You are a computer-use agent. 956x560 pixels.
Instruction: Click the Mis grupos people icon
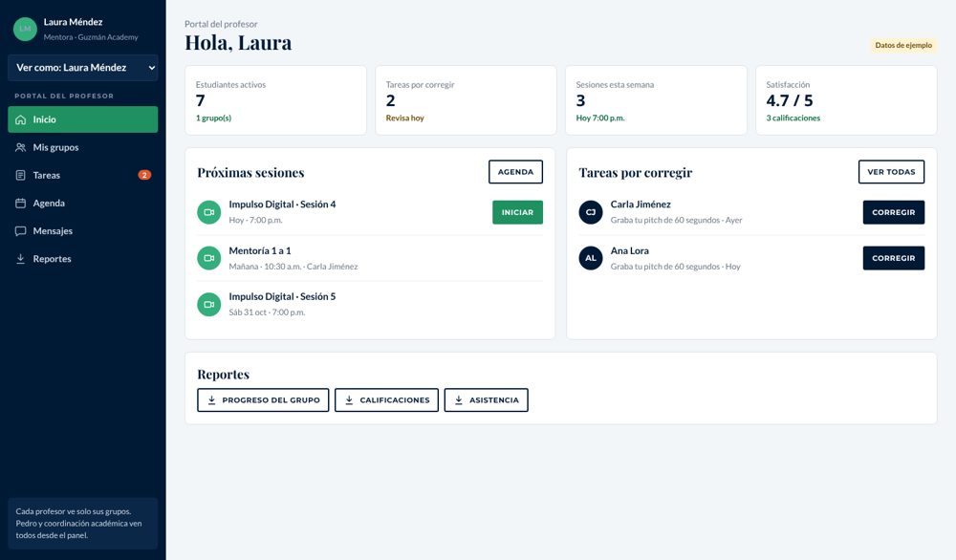point(21,147)
